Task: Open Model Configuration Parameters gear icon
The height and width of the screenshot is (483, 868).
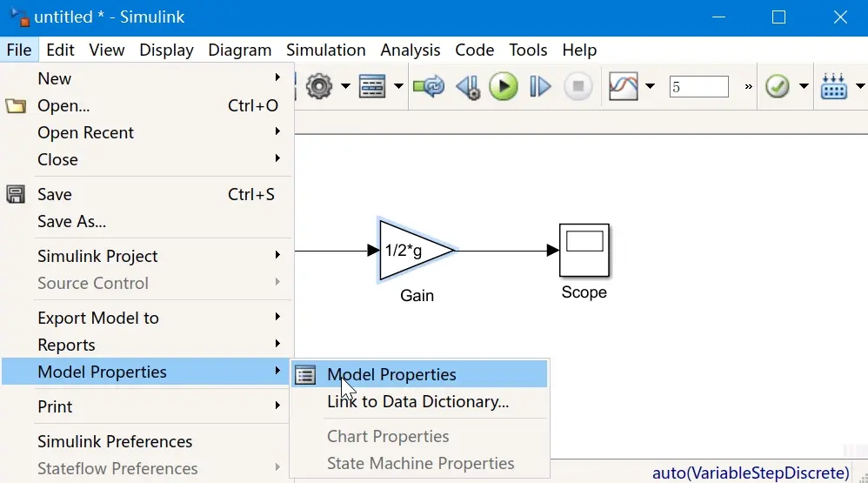Action: pos(319,86)
